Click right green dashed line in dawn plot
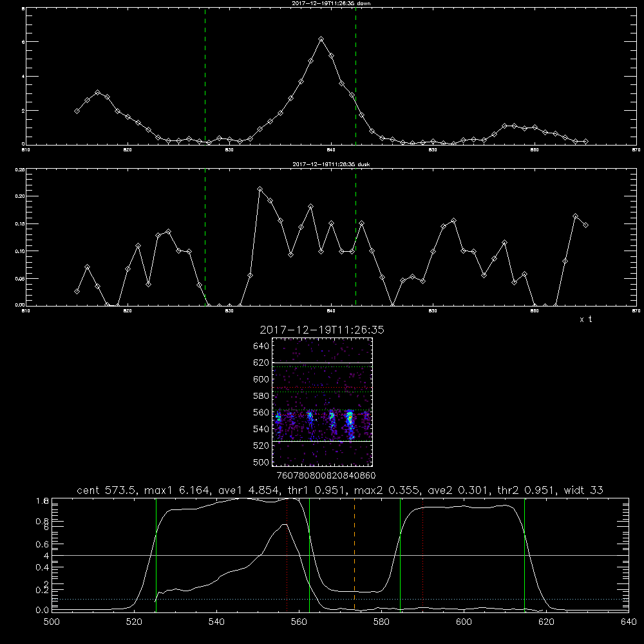 click(355, 76)
